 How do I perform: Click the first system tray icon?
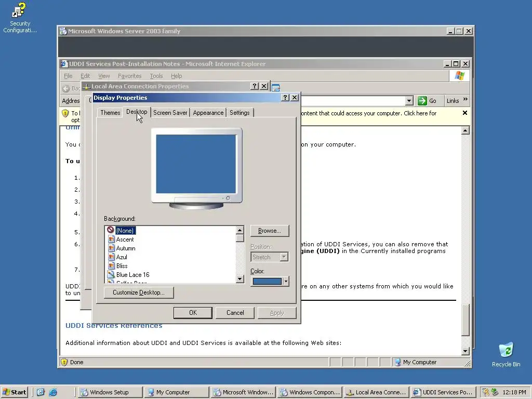tap(486, 392)
